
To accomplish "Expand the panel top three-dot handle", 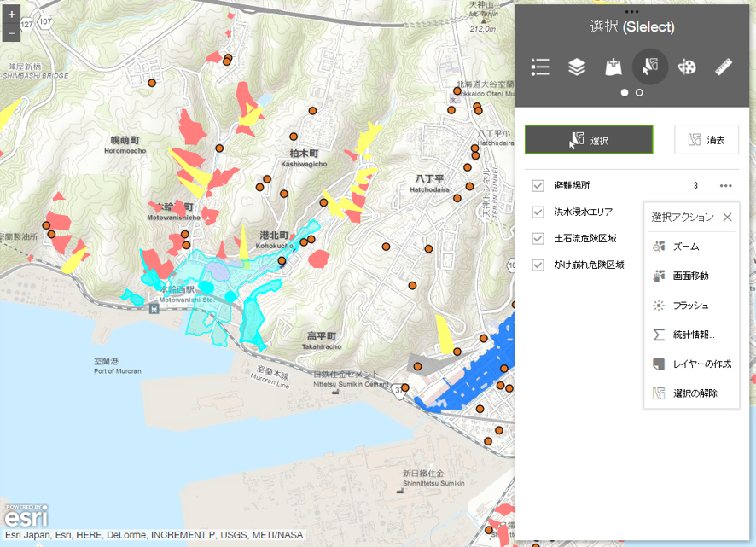I will coord(631,12).
